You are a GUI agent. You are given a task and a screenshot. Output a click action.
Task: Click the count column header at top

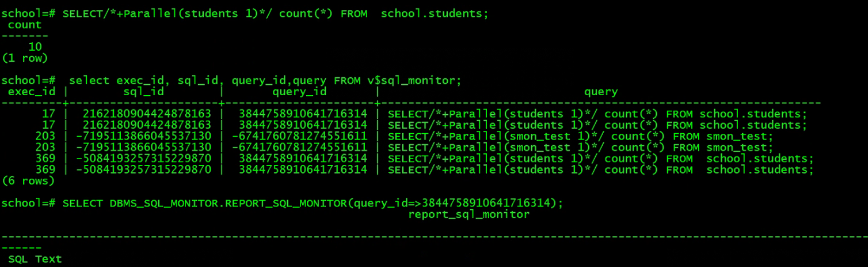click(x=25, y=25)
